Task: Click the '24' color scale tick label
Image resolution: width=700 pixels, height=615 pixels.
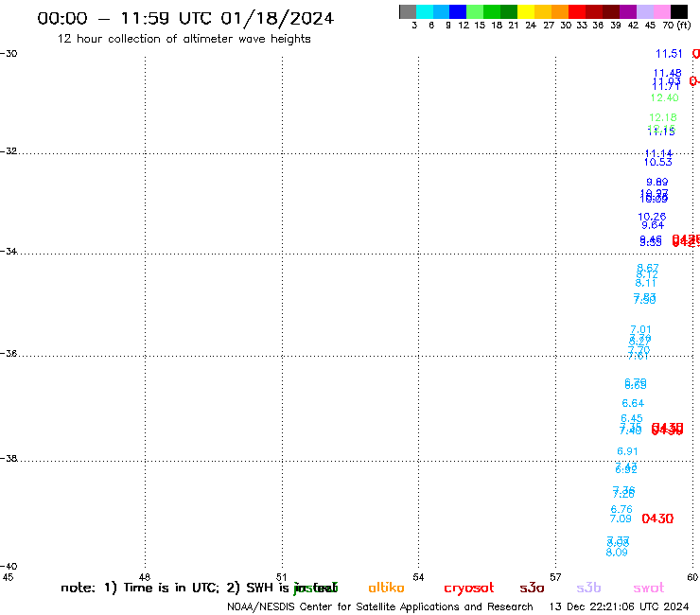Action: coord(531,25)
